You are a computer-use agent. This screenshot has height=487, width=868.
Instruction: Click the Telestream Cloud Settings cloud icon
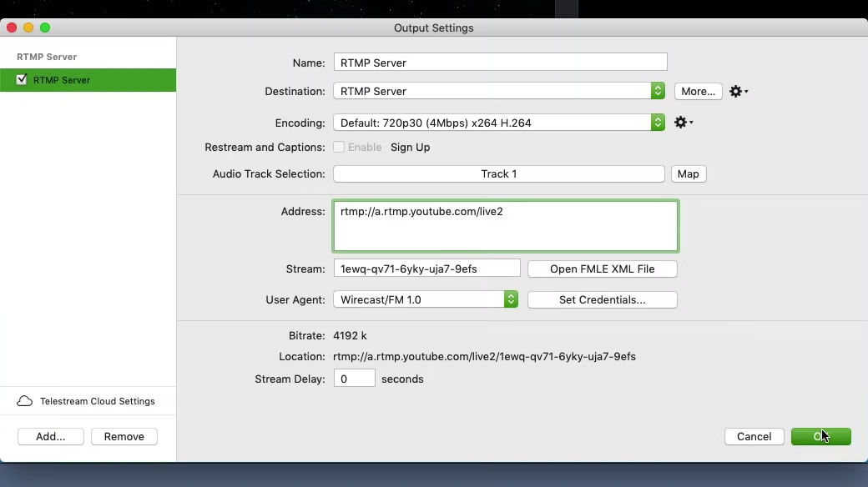[x=24, y=401]
